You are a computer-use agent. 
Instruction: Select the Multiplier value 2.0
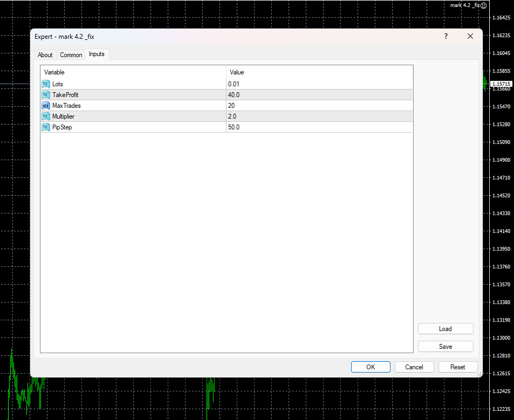[232, 116]
